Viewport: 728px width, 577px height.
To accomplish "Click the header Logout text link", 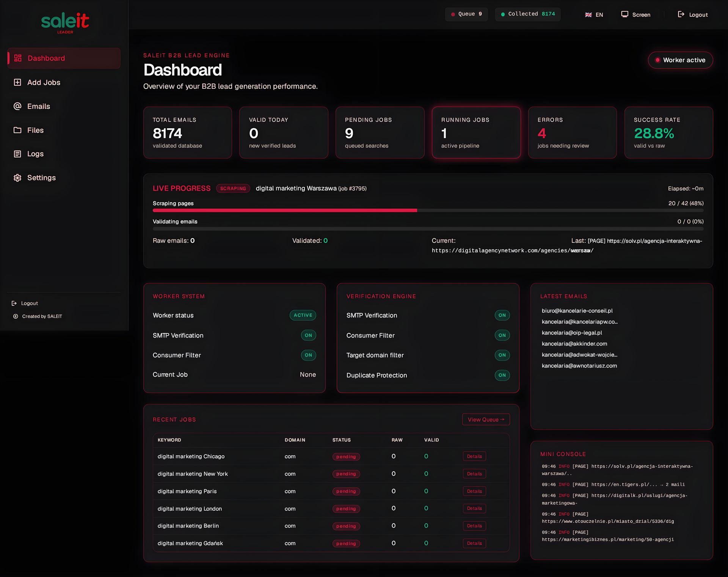I will pos(698,15).
